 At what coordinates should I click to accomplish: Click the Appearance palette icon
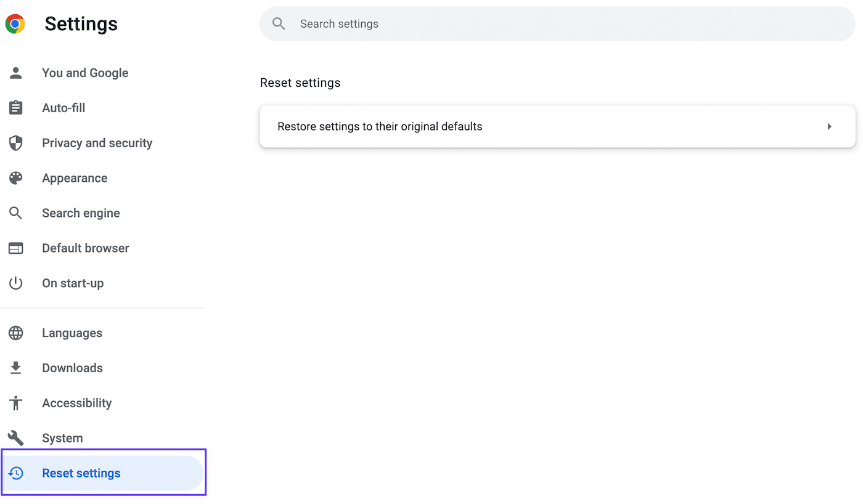click(x=15, y=177)
